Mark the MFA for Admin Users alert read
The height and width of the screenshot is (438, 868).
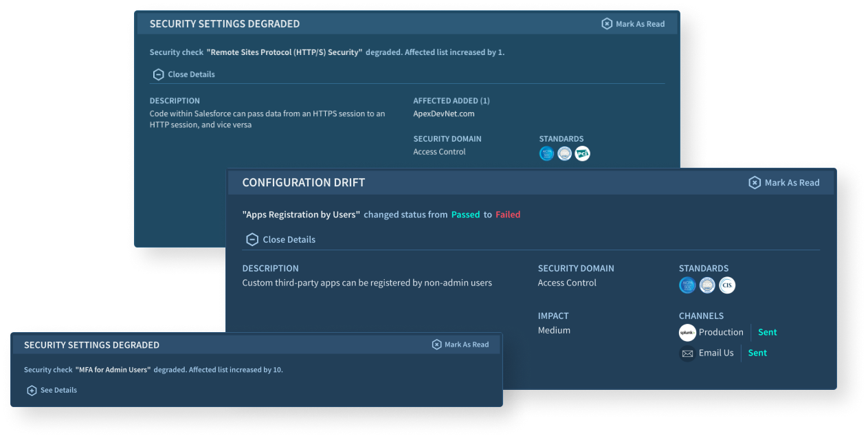460,344
